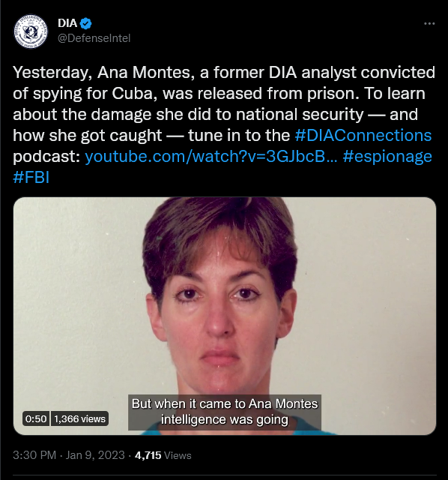Image resolution: width=448 pixels, height=480 pixels.
Task: Click the video caption subtitle text
Action: point(225,412)
